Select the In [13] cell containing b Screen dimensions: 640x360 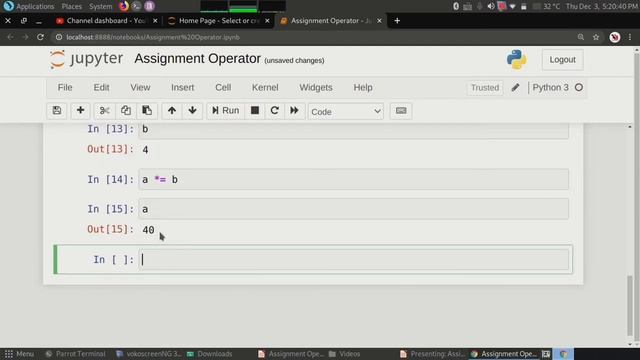click(x=353, y=130)
